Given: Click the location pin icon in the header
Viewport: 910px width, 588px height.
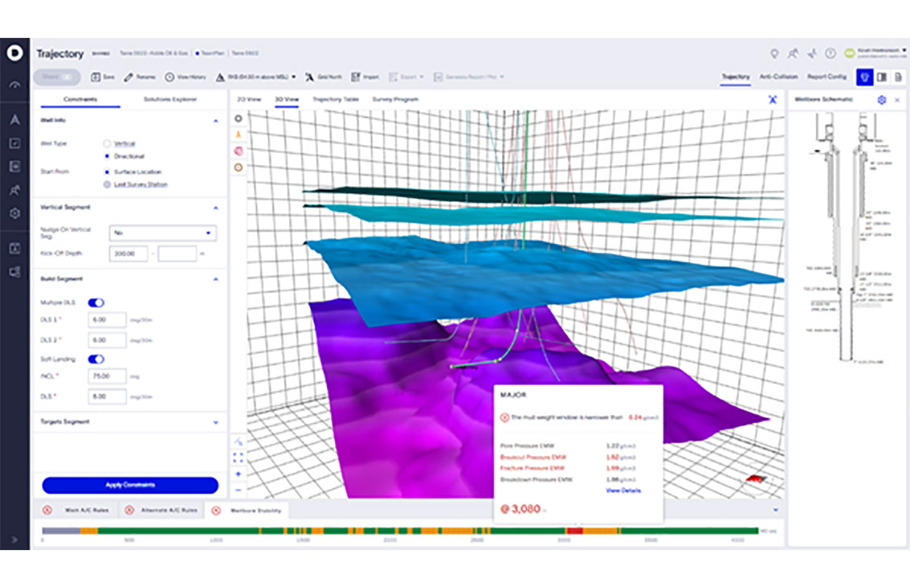Looking at the screenshot, I should coord(774,53).
